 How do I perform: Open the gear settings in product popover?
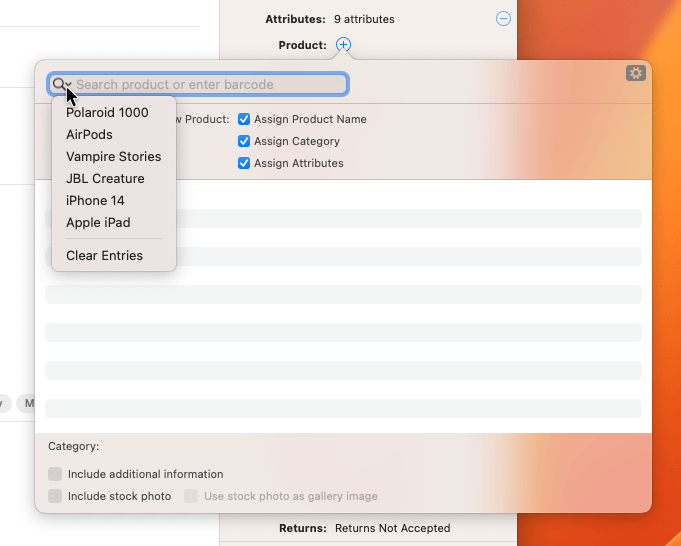click(635, 73)
